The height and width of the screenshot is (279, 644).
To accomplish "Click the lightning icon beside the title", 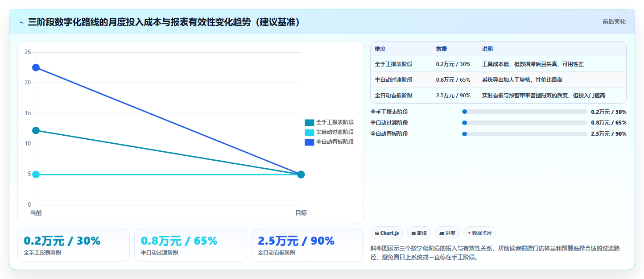I will 21,22.
